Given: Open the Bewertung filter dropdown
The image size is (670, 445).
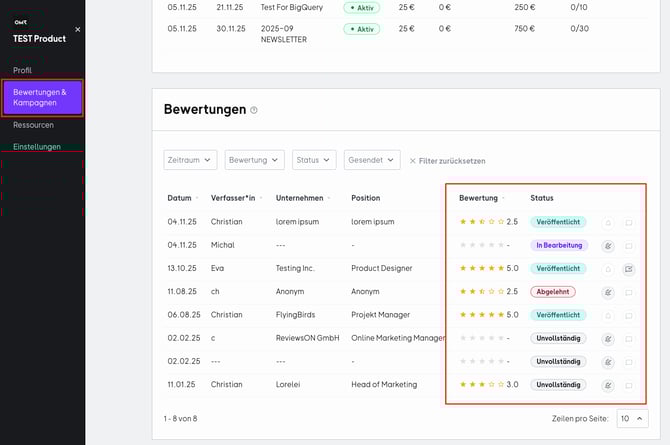Looking at the screenshot, I should [x=253, y=160].
